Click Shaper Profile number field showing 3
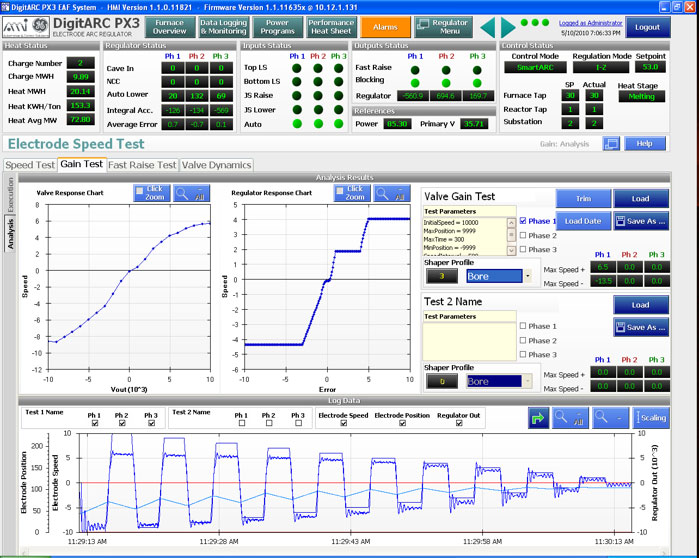This screenshot has width=699, height=558. point(442,276)
